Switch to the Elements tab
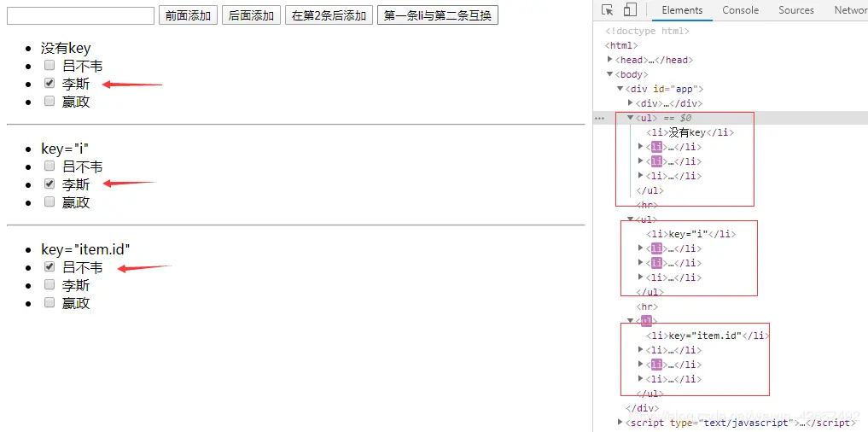The height and width of the screenshot is (432, 868). coord(682,10)
